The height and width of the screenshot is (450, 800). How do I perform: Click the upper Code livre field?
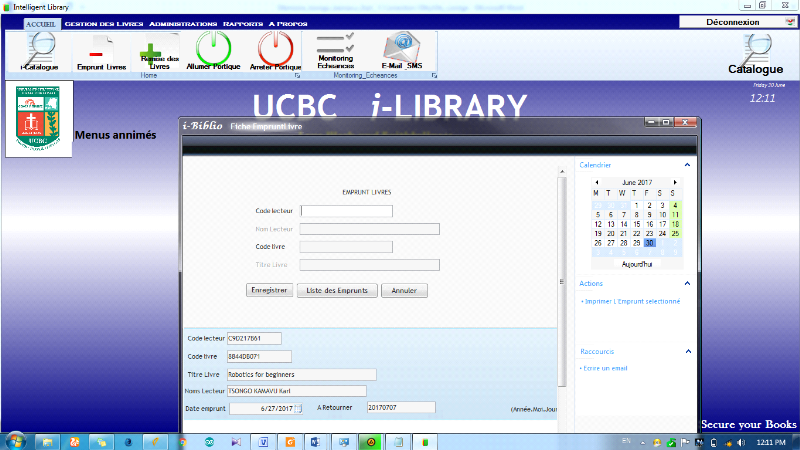coord(346,247)
